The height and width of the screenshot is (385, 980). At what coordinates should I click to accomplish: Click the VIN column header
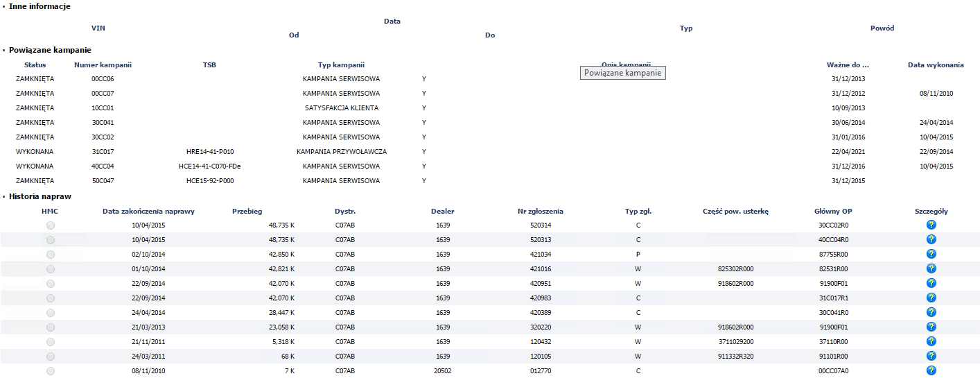tap(98, 28)
